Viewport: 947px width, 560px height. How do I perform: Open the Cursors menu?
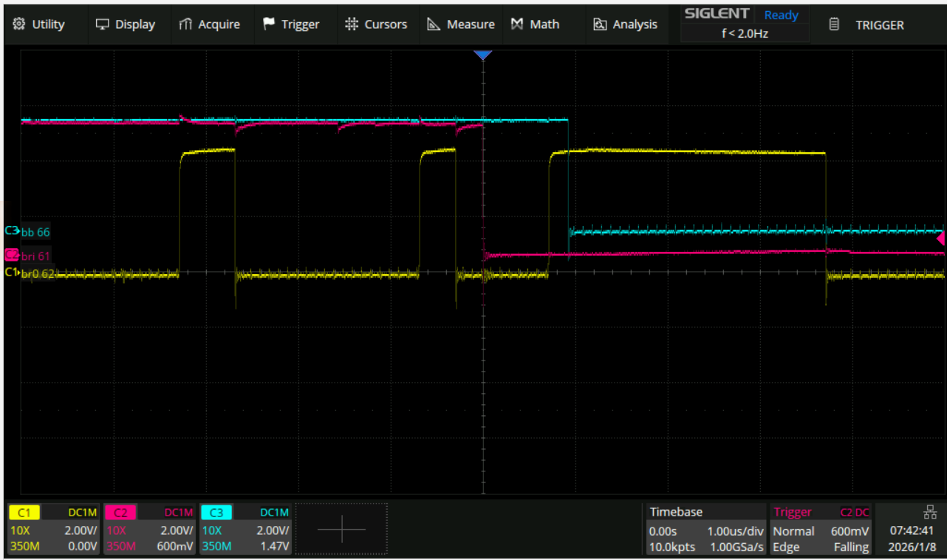376,24
